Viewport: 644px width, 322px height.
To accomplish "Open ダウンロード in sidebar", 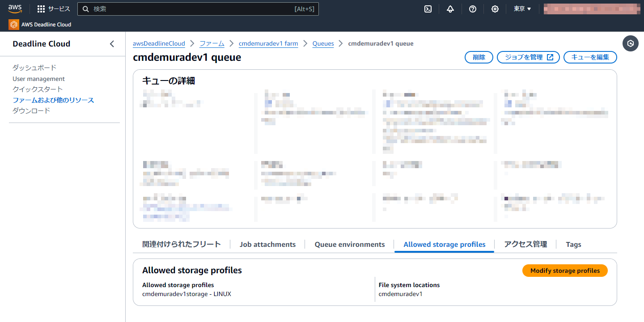I will [31, 110].
